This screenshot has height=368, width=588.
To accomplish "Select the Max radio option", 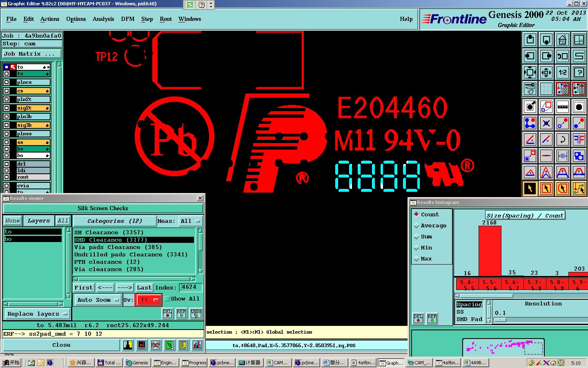I will coord(416,259).
